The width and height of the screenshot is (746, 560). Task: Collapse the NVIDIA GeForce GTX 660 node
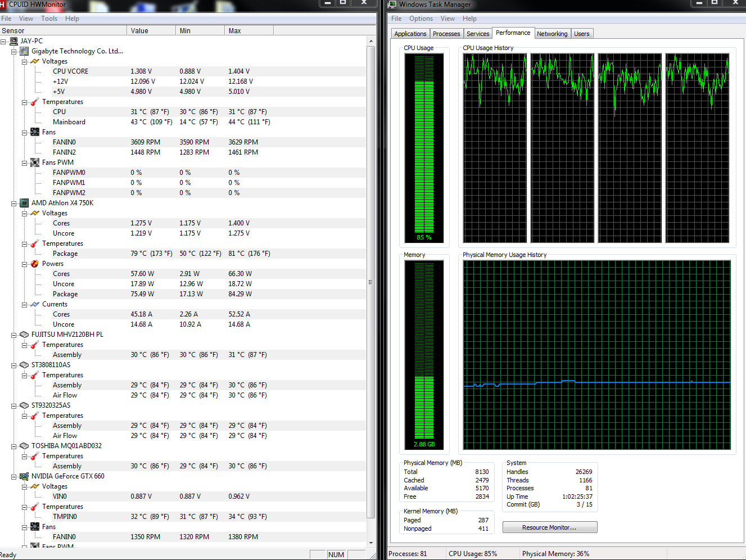[14, 477]
